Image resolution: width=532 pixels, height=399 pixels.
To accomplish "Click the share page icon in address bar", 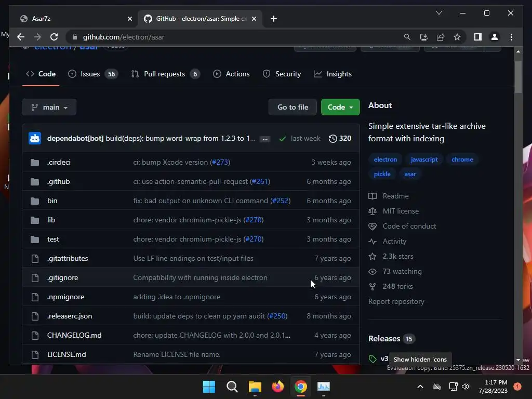I will click(x=441, y=37).
